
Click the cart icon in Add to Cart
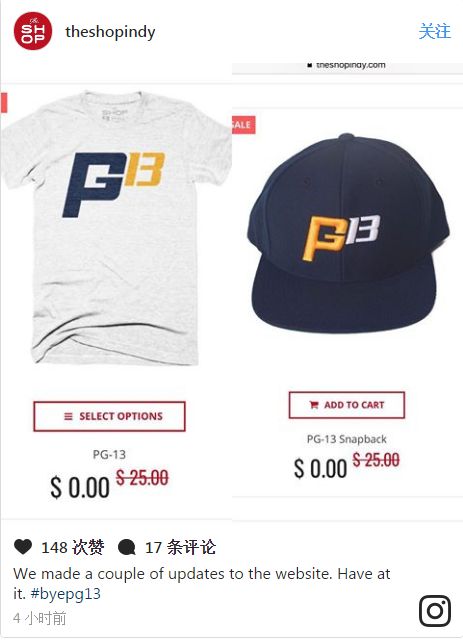coord(314,405)
